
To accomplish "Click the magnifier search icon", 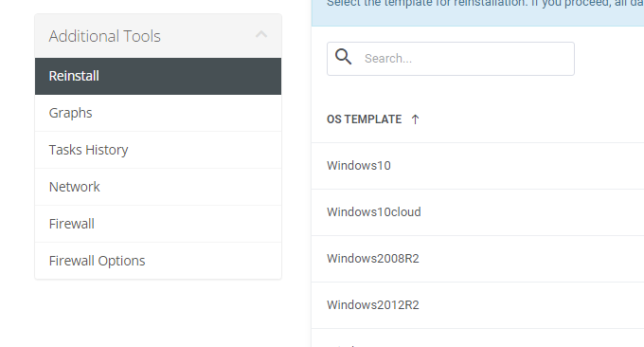I will pos(344,57).
